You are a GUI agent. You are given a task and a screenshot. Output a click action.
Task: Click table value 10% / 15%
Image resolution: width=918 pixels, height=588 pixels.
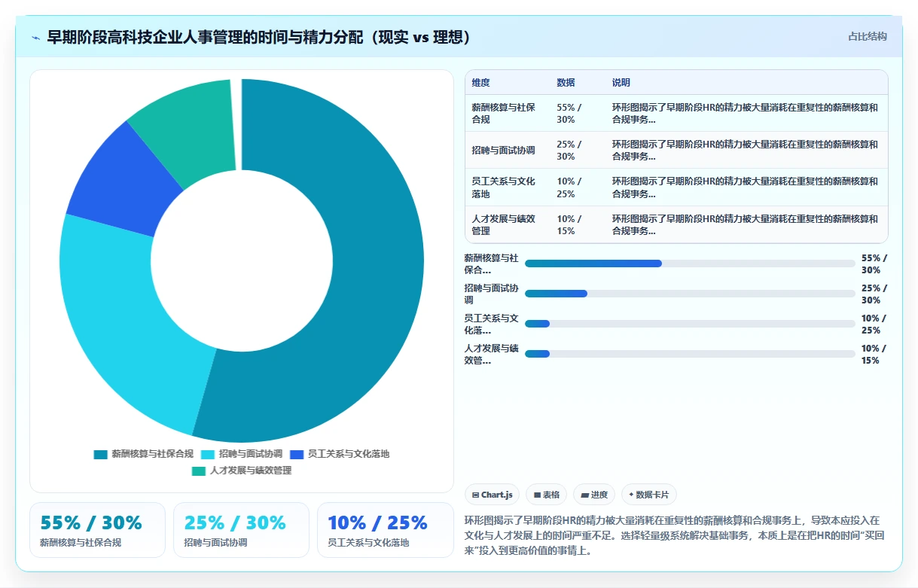[x=569, y=224]
